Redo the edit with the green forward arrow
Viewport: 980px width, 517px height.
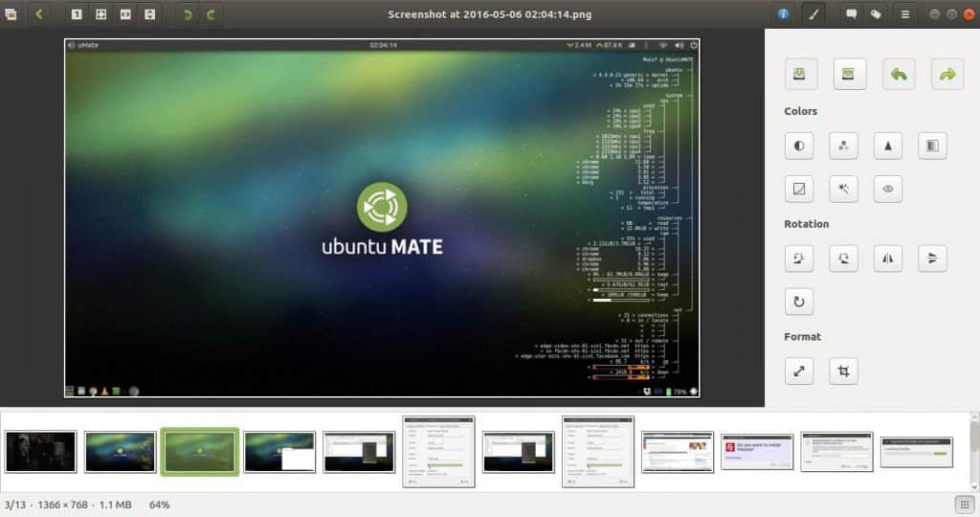pos(947,74)
